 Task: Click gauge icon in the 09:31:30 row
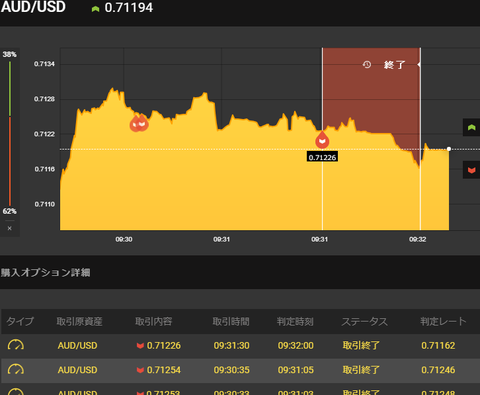tap(16, 345)
